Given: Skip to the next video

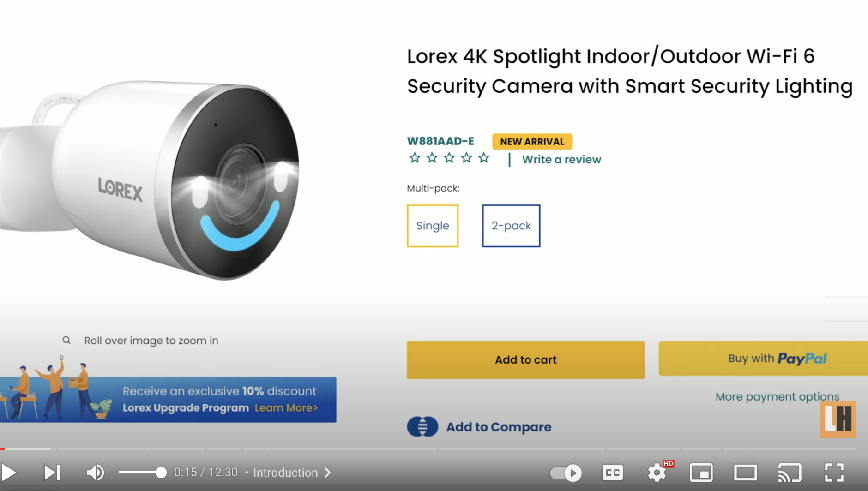Looking at the screenshot, I should [x=52, y=473].
